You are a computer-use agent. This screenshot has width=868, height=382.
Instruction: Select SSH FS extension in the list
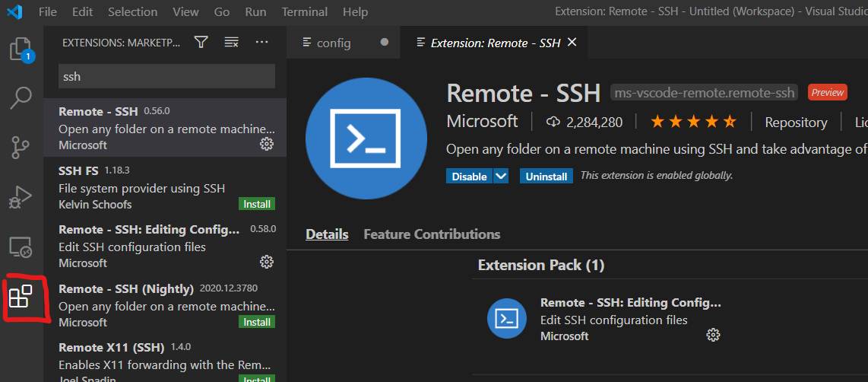pyautogui.click(x=165, y=186)
